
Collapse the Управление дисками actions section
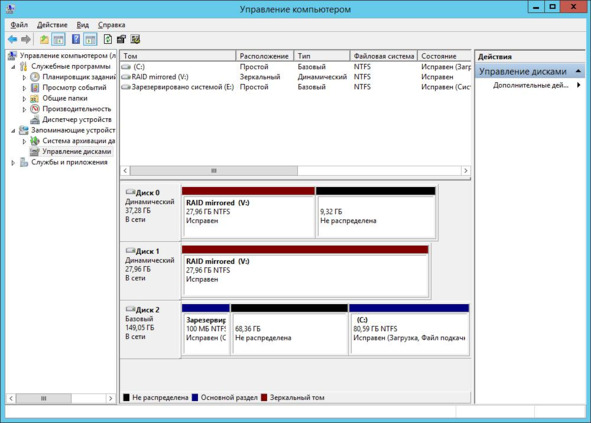pos(578,71)
